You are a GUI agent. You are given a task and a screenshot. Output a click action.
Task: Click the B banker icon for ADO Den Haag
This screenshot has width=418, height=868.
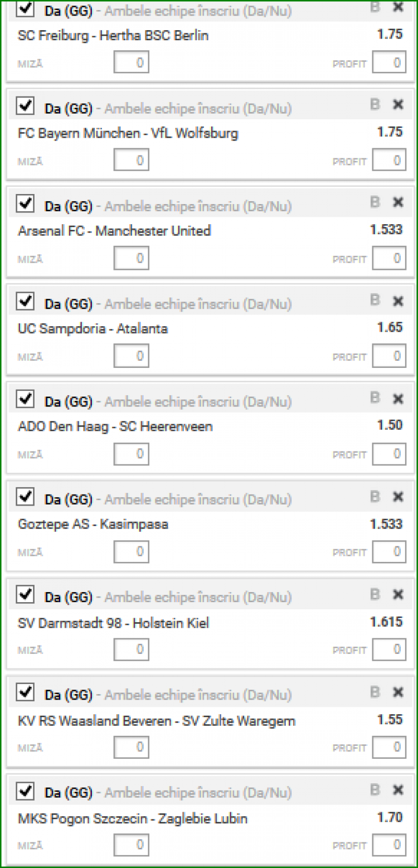[x=375, y=398]
